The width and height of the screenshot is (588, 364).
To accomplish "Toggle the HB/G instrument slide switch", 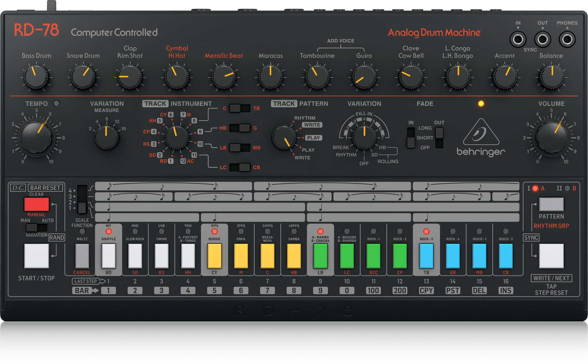I will [239, 128].
